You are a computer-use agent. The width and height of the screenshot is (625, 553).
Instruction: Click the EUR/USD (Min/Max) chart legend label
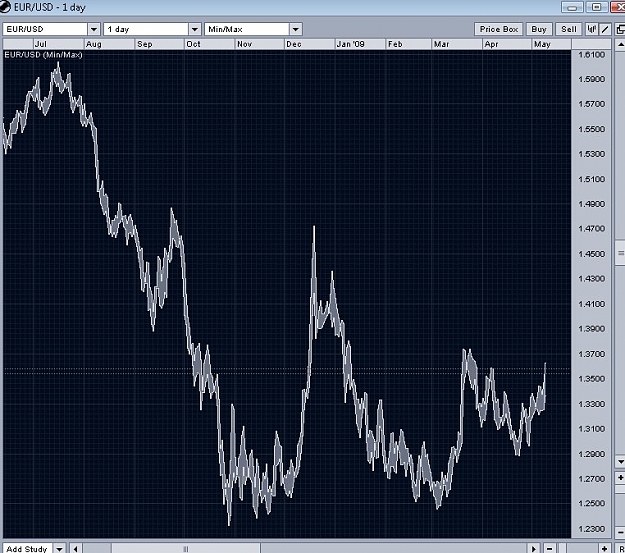point(43,55)
